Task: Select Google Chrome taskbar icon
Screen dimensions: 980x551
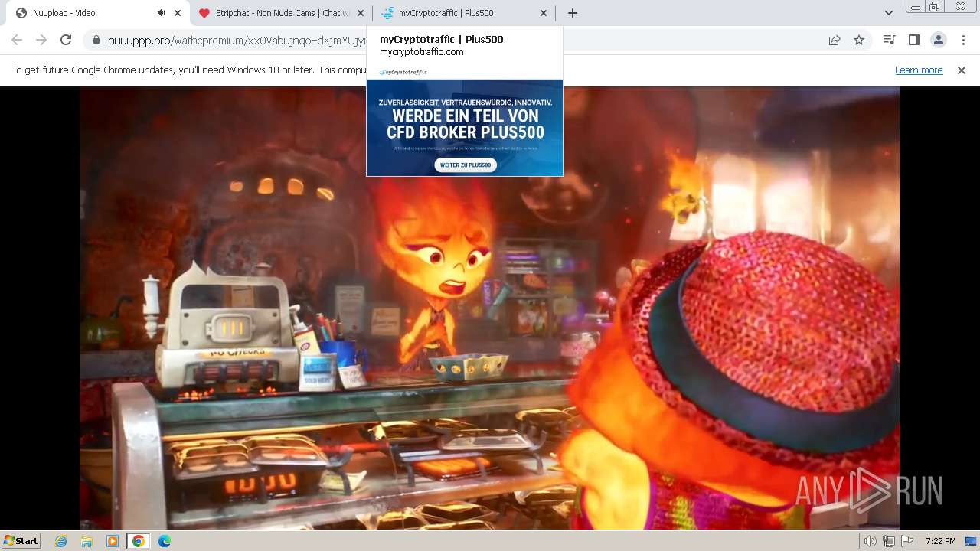Action: [x=138, y=541]
